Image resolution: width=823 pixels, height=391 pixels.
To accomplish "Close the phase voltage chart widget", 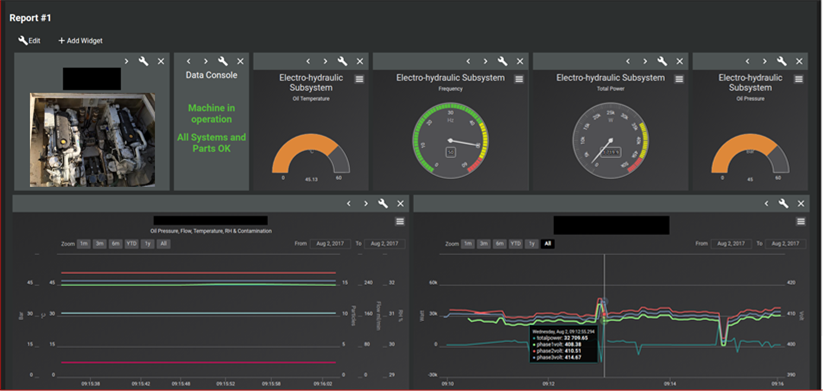I will [x=801, y=204].
